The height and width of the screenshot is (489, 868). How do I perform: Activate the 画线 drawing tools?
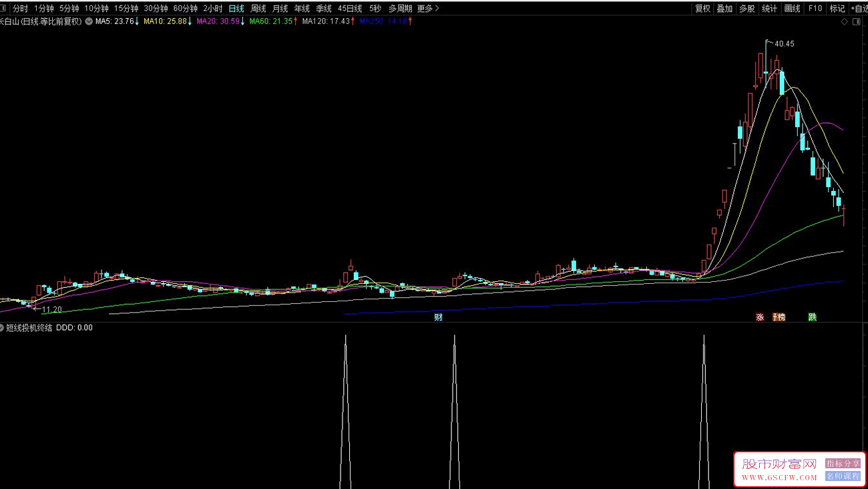click(x=792, y=9)
